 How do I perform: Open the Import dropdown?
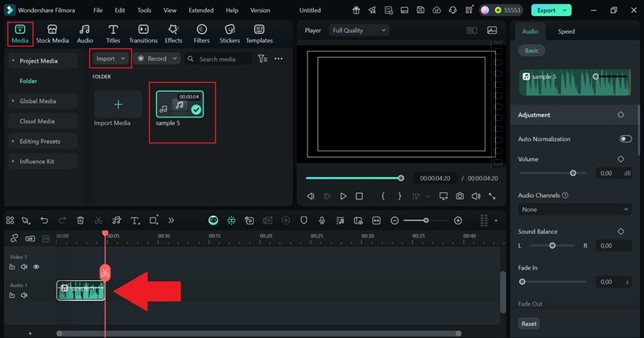pos(110,59)
